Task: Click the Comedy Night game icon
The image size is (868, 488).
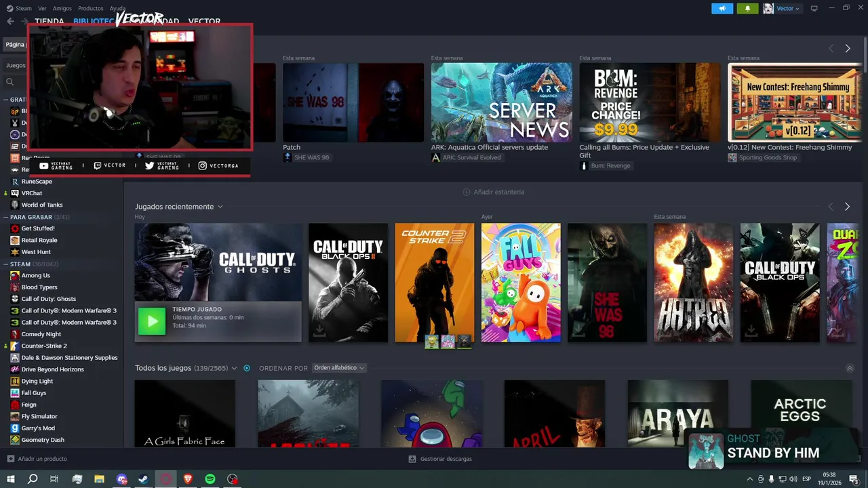Action: point(15,334)
